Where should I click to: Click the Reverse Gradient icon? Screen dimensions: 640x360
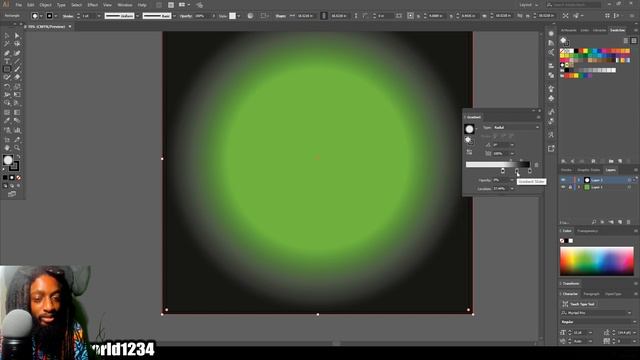[x=469, y=152]
